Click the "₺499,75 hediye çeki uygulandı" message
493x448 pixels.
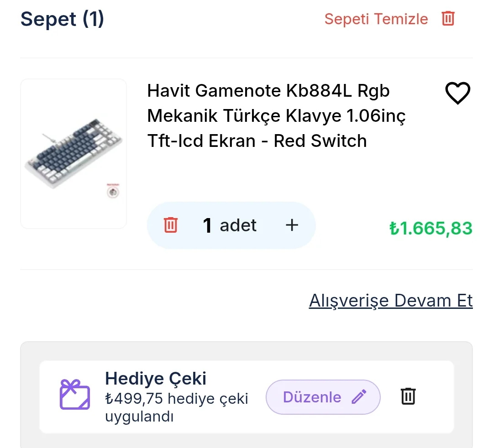[x=176, y=407]
